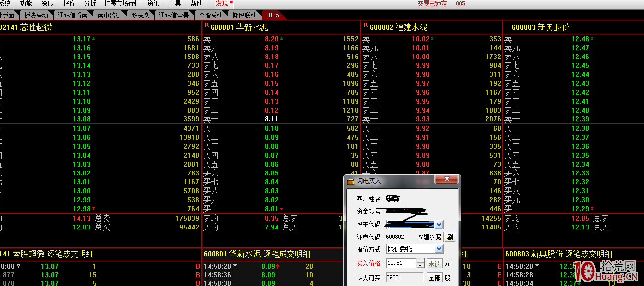Open the 报价 menu
The image size is (644, 286).
[69, 4]
